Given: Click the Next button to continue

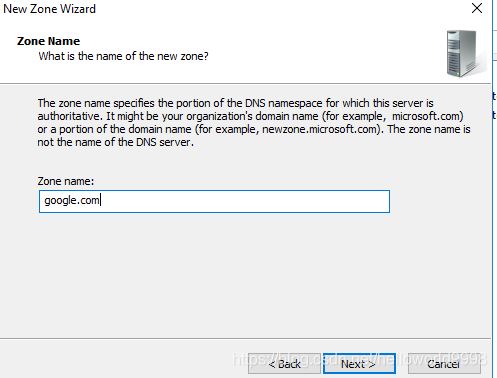Looking at the screenshot, I should [359, 364].
